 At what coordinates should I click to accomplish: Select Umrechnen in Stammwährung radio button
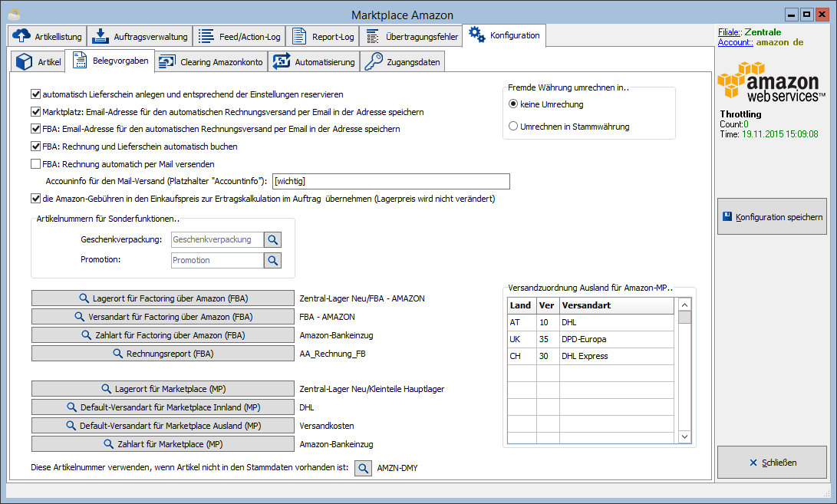pos(513,127)
